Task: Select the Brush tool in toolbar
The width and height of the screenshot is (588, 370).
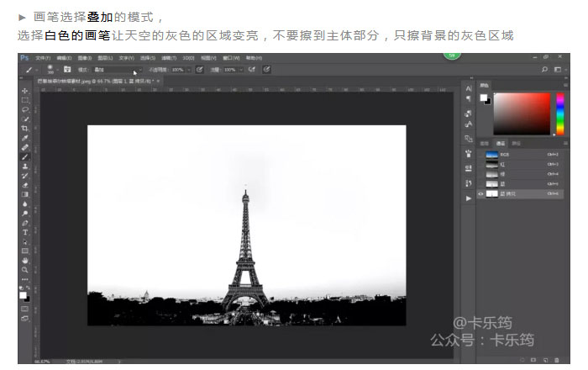Action: tap(25, 156)
